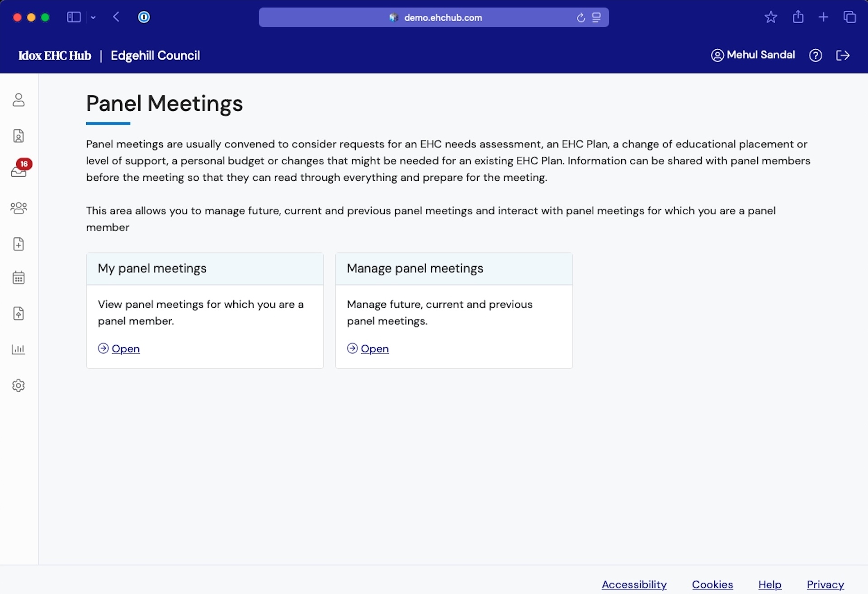Open Mehul Sandal user account menu
This screenshot has width=868, height=594.
click(x=753, y=55)
